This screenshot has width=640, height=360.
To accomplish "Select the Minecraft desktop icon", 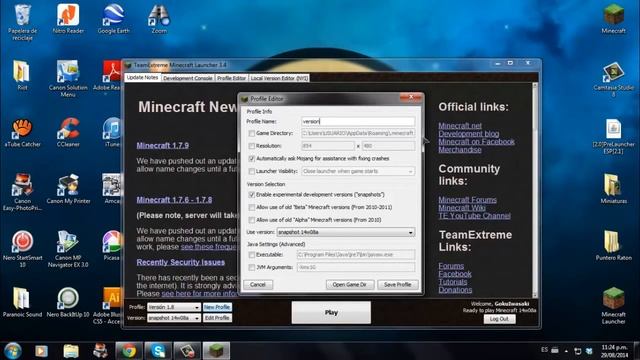I will (x=613, y=18).
